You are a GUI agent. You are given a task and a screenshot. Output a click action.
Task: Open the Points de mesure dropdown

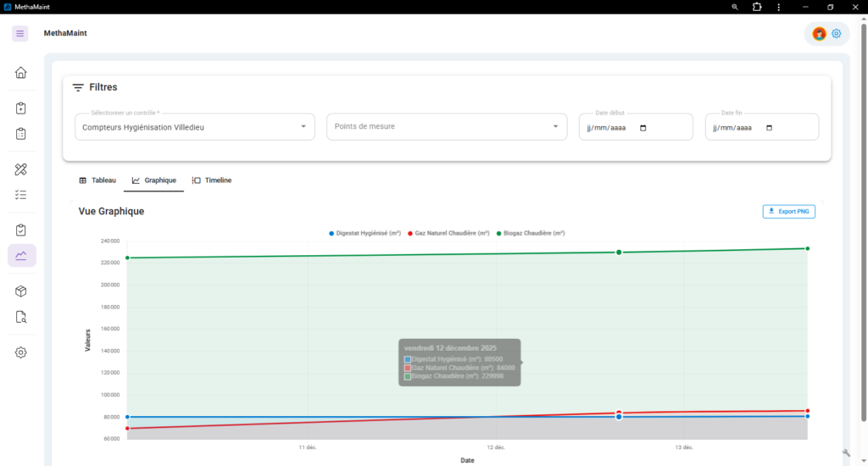pos(447,127)
